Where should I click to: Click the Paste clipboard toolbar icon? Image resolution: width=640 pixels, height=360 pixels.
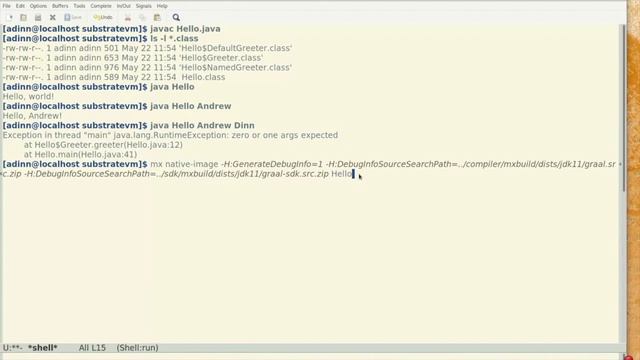[x=157, y=18]
